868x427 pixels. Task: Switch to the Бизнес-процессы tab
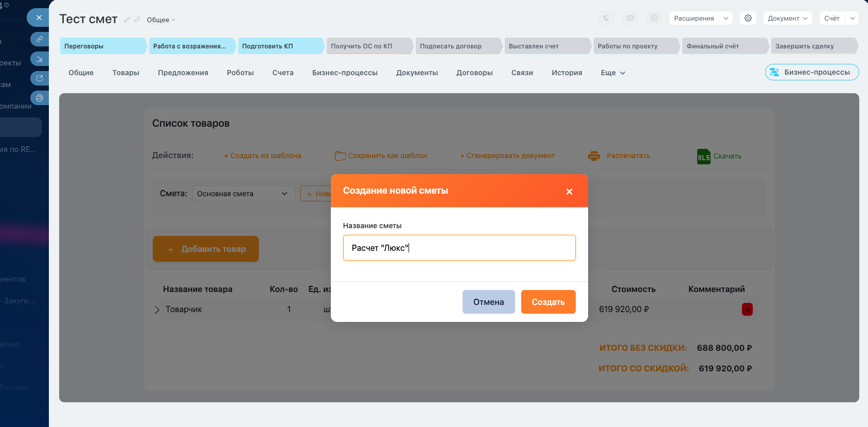point(345,73)
